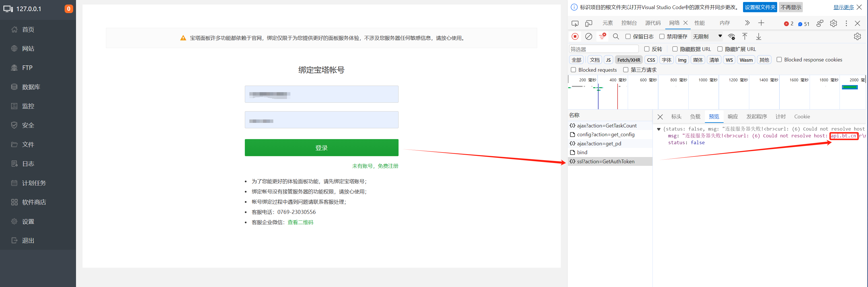The image size is (868, 287).
Task: Open the 响应 request tab
Action: click(732, 117)
